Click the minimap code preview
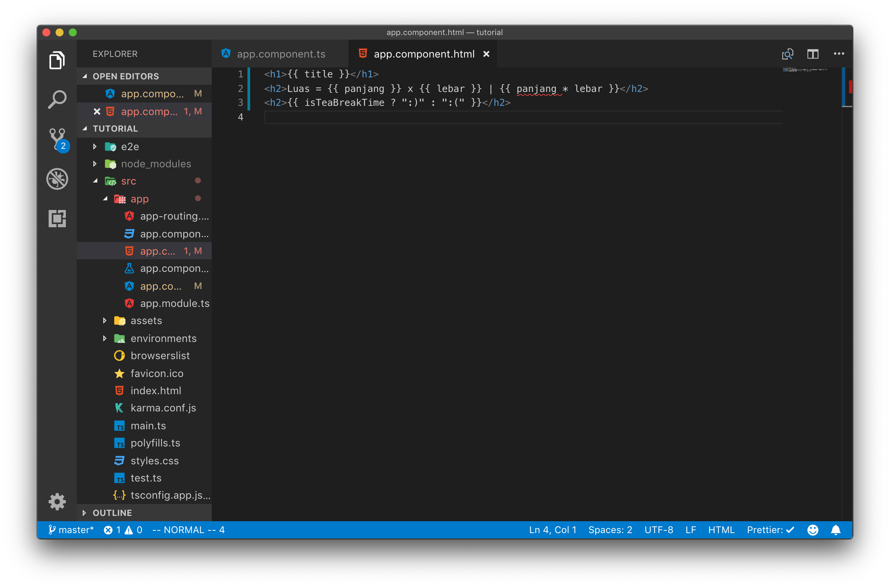Viewport: 890px width, 588px height. pos(805,70)
